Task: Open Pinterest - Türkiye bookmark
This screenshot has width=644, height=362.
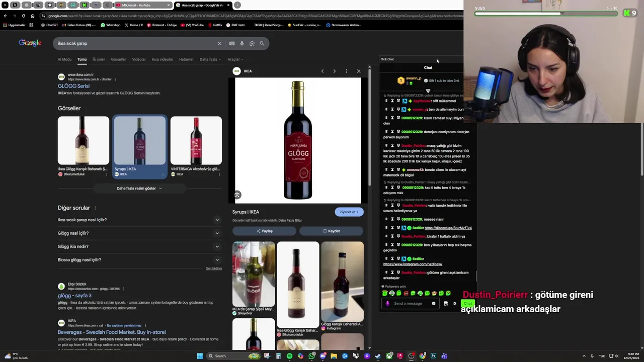Action: click(162, 25)
